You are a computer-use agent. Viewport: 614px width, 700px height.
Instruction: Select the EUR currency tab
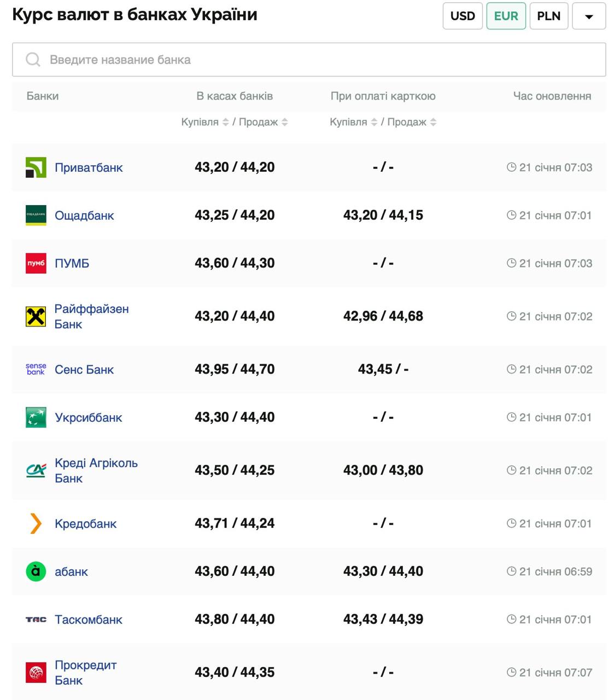tap(506, 16)
